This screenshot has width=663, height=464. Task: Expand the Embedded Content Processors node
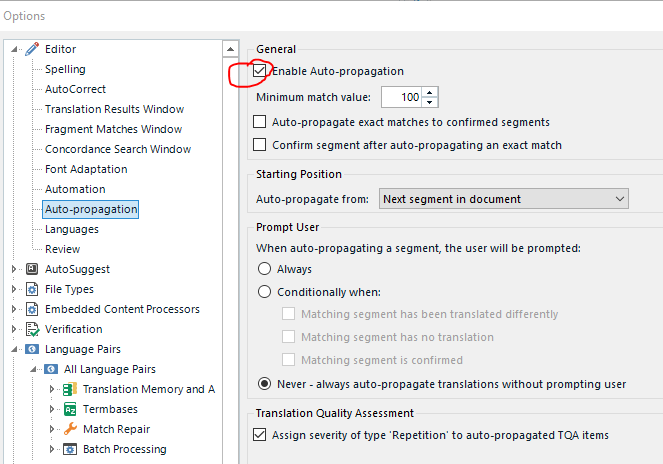pos(14,309)
